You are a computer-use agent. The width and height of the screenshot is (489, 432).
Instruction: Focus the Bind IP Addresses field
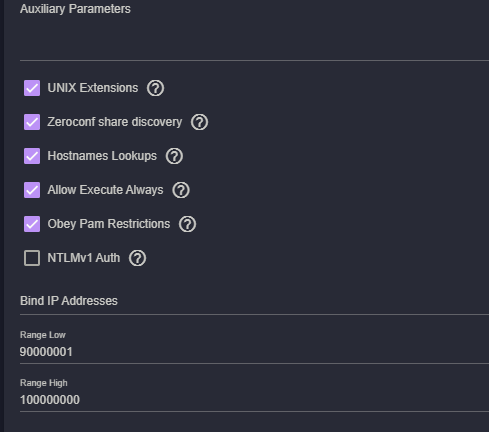click(x=254, y=301)
